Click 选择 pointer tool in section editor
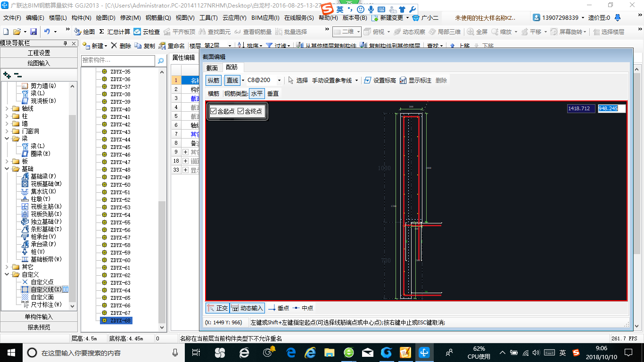The image size is (644, 362). 298,80
